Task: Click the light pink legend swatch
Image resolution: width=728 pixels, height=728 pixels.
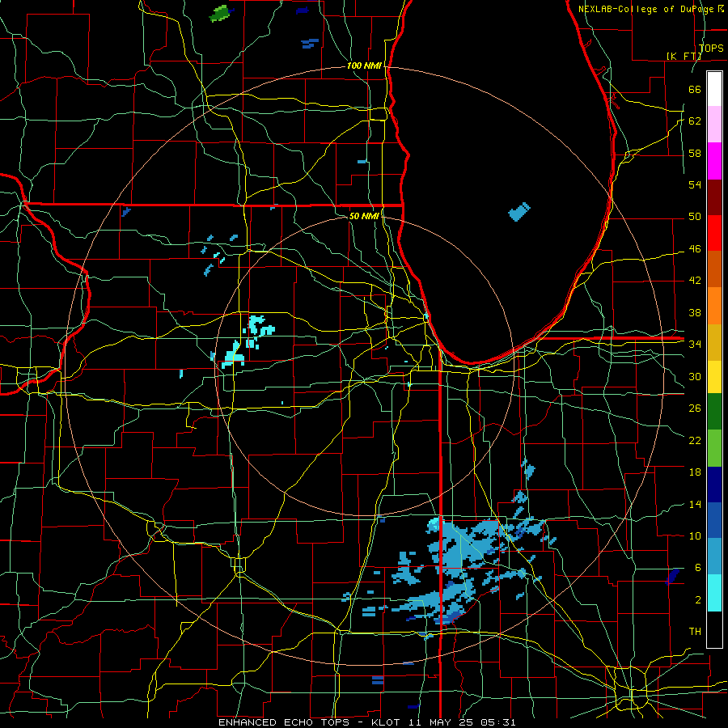Action: click(x=714, y=124)
